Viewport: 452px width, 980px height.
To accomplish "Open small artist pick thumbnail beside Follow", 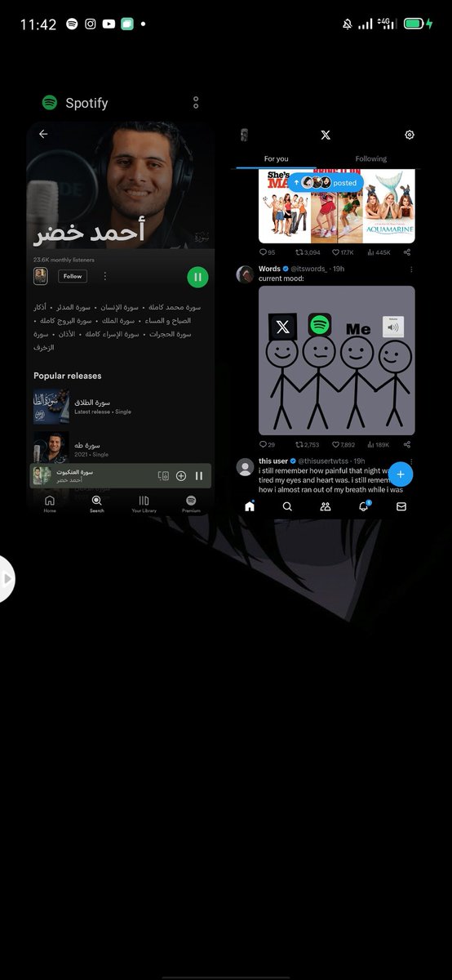I will coord(40,276).
